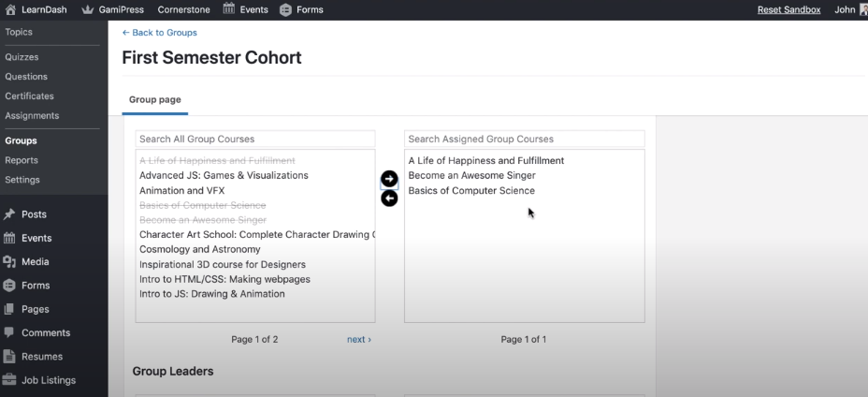Screen dimensions: 868x397
Task: Click the Media icon in sidebar
Action: 10,262
